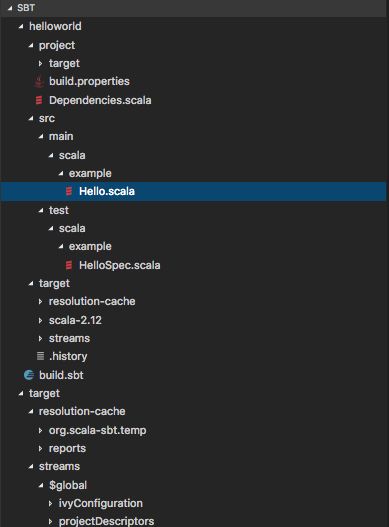Viewport: 389px width, 527px height.
Task: Click the Java icon beside build.properties
Action: (39, 82)
